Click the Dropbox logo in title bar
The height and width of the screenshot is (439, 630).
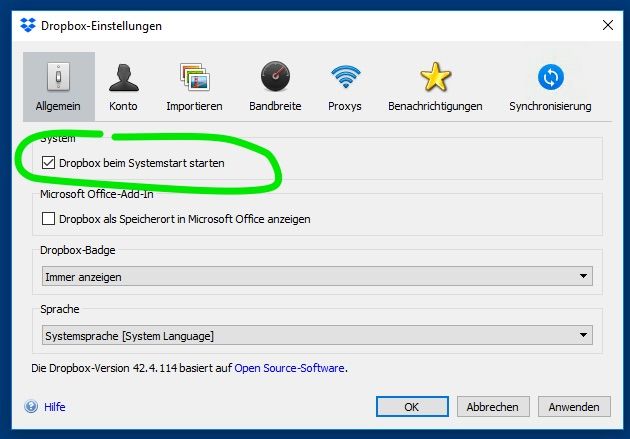coord(28,25)
